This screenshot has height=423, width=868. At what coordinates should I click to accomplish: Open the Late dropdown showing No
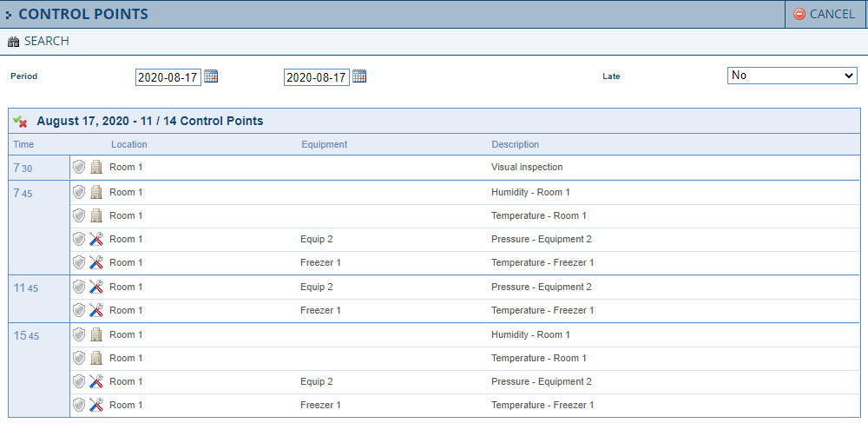tap(792, 76)
